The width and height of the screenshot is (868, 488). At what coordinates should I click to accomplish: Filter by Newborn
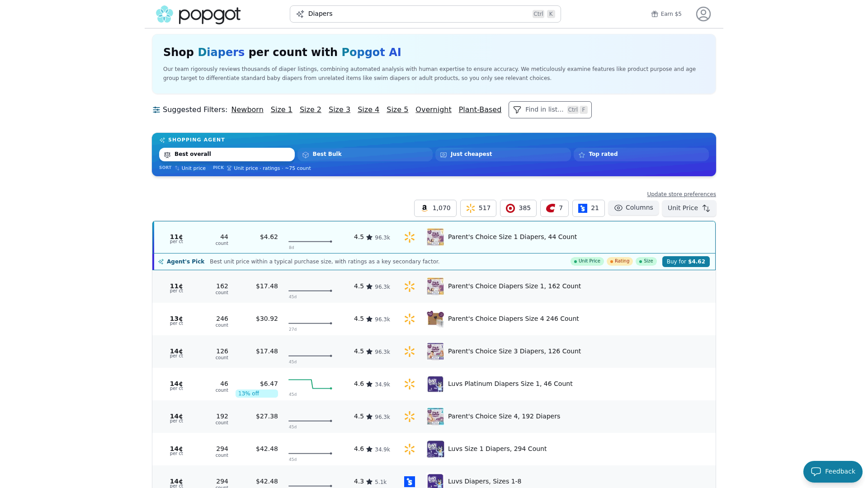point(247,110)
